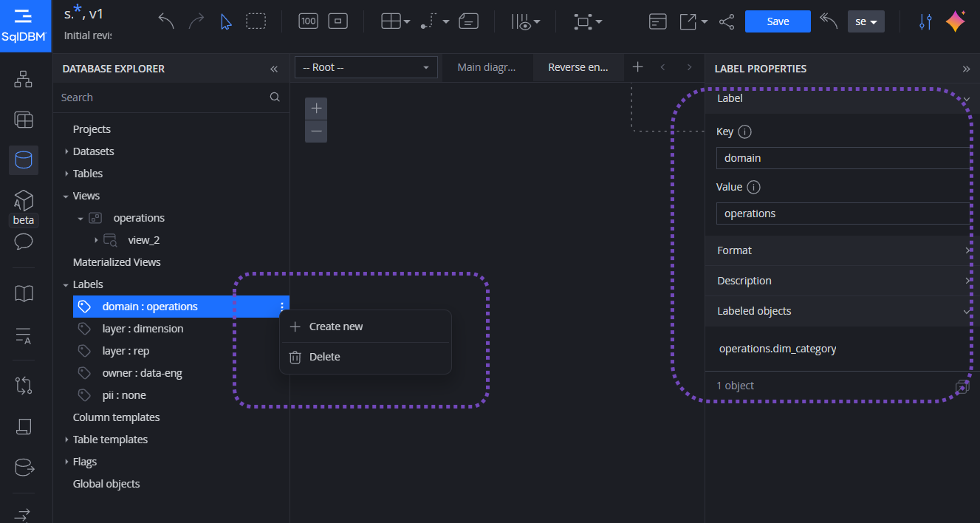Add a note to the diagram
The width and height of the screenshot is (980, 523).
click(468, 21)
